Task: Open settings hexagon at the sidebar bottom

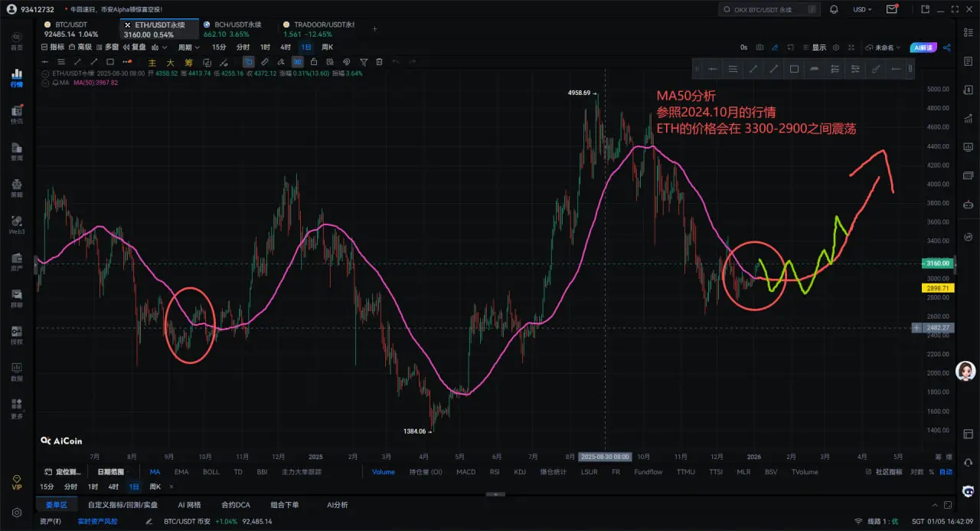Action: pos(16,512)
